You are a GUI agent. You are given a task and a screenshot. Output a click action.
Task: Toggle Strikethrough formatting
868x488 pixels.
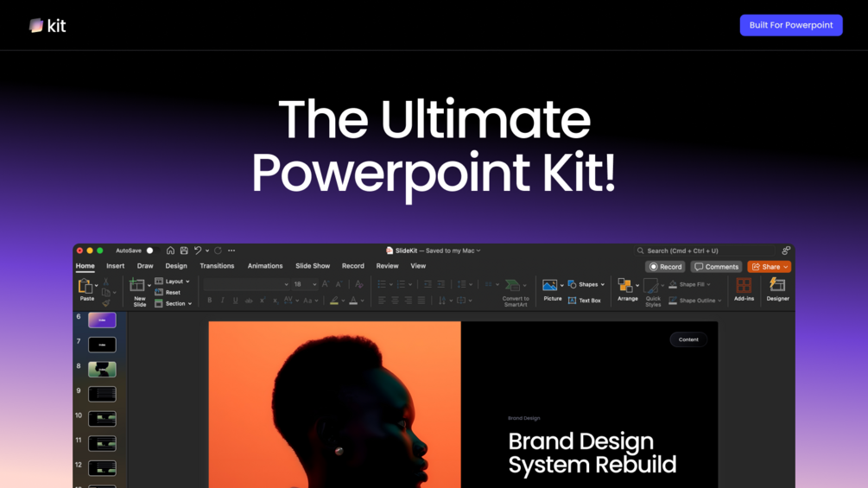point(249,301)
